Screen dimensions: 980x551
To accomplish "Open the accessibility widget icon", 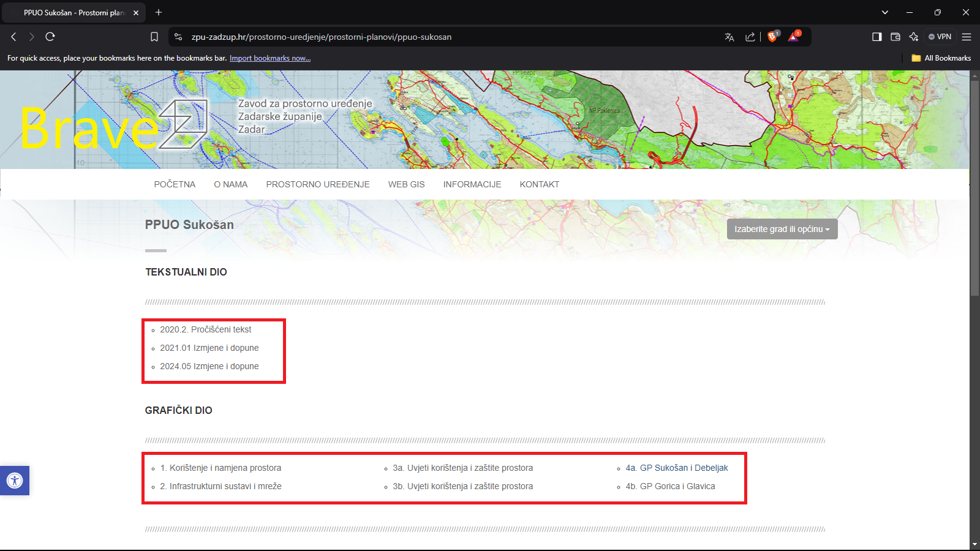I will 15,481.
